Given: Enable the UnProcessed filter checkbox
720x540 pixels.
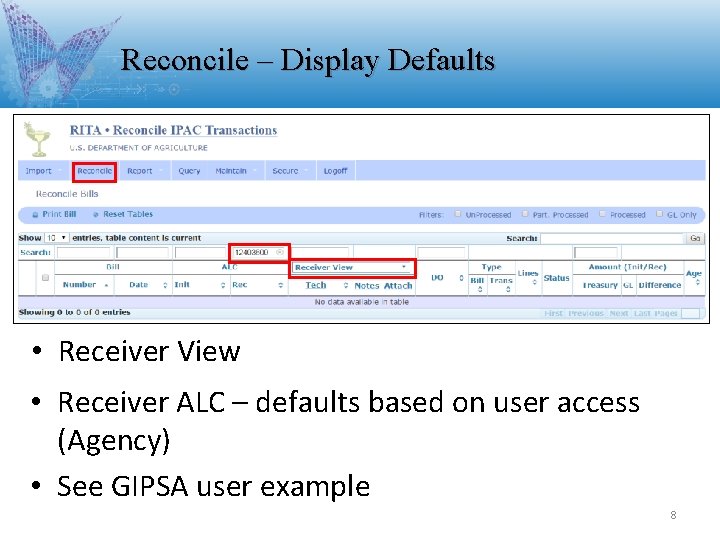Looking at the screenshot, I should point(458,214).
